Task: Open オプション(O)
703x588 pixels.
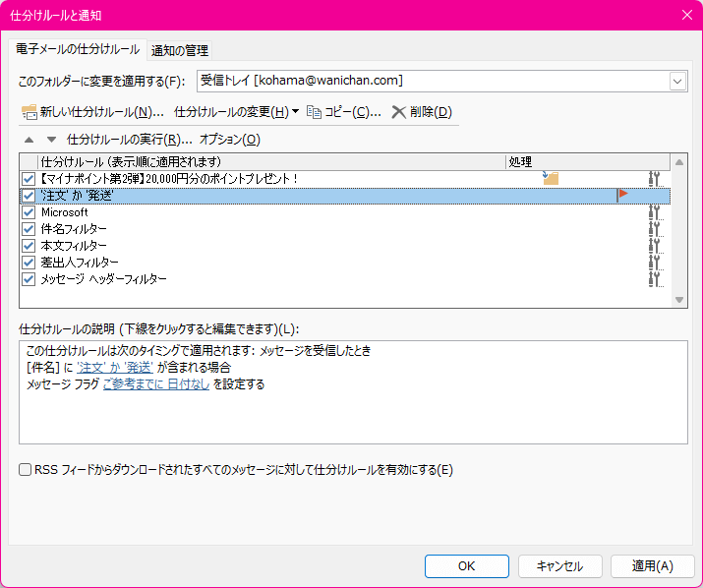Action: pos(229,140)
